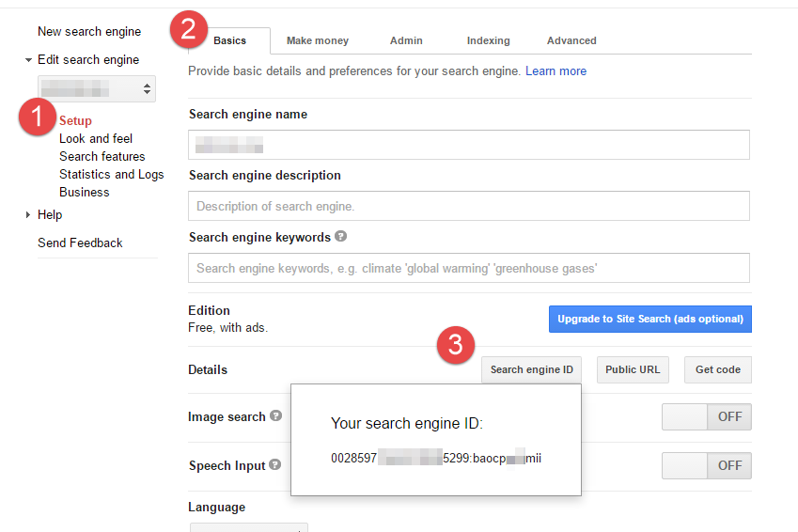This screenshot has width=798, height=532.
Task: Click the help icon next to Speech Input
Action: coord(274,464)
